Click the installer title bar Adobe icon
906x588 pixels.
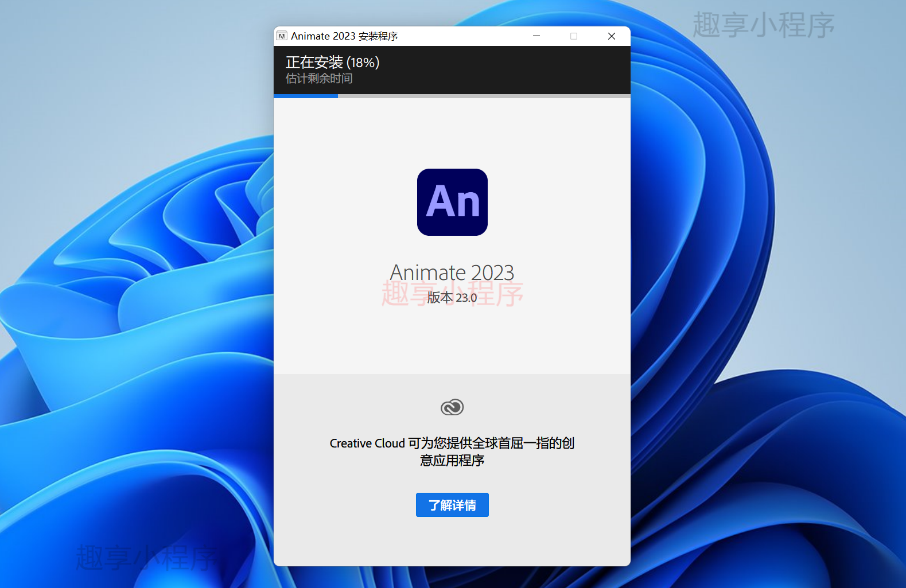[x=282, y=36]
